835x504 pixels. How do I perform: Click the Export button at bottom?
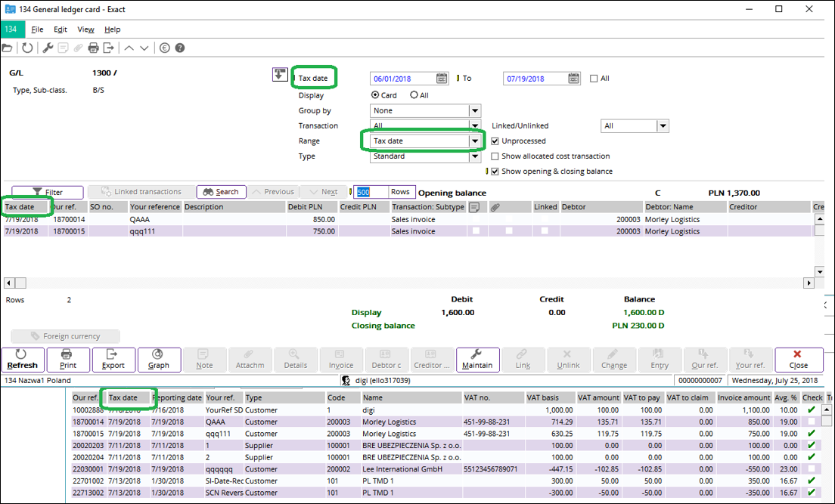113,359
